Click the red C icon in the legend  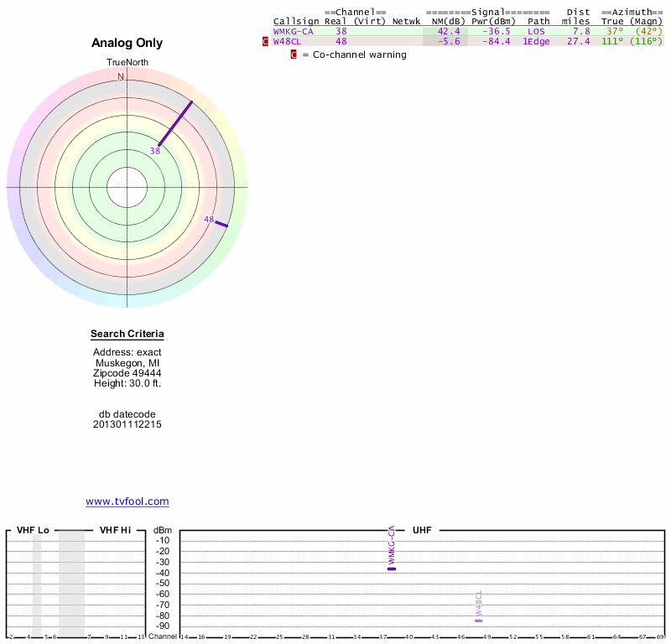pos(294,55)
